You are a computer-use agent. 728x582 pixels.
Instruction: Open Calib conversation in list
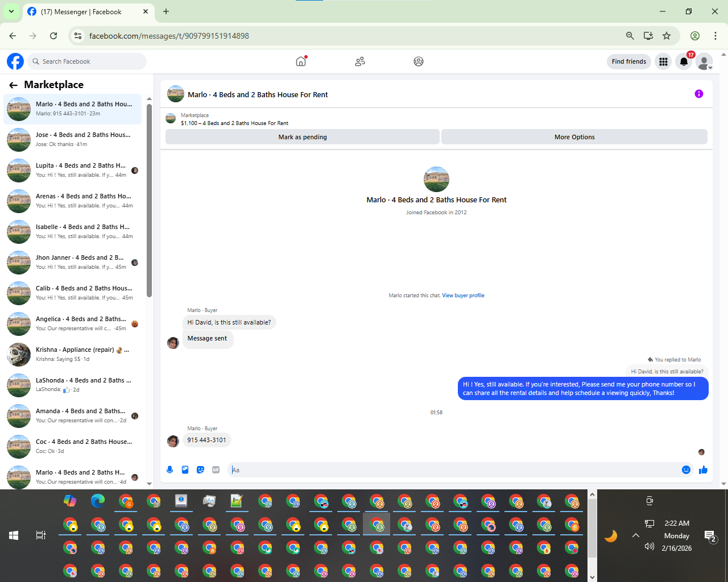click(x=73, y=293)
